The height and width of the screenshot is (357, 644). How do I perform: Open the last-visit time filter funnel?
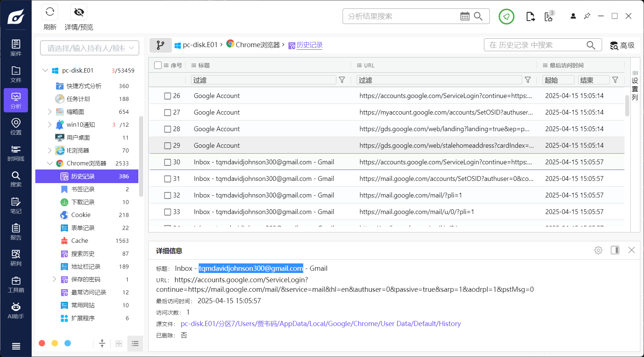615,80
